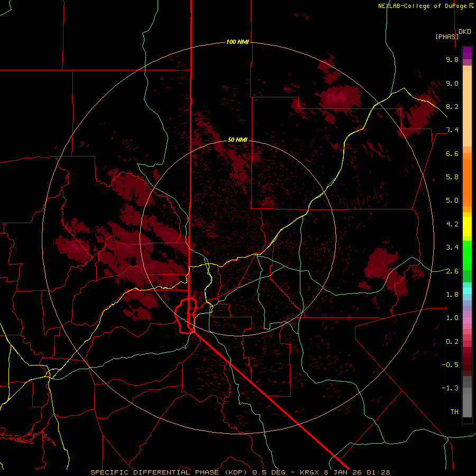
Task: Click the 50 NMI range ring label
Action: [237, 140]
